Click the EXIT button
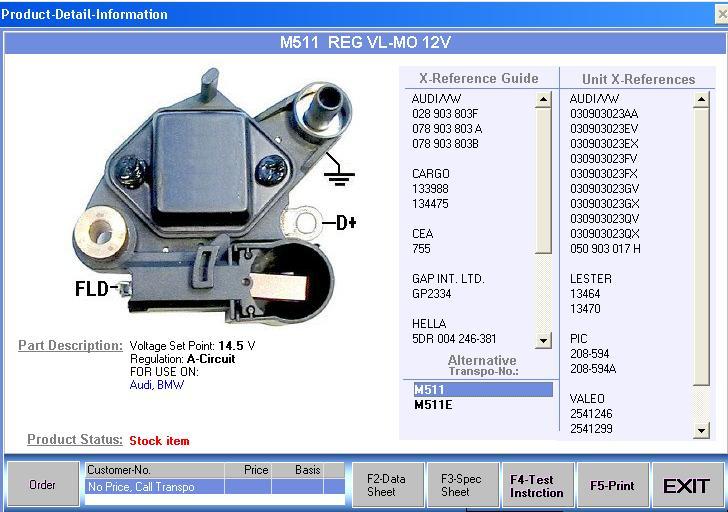The height and width of the screenshot is (512, 728). click(687, 486)
